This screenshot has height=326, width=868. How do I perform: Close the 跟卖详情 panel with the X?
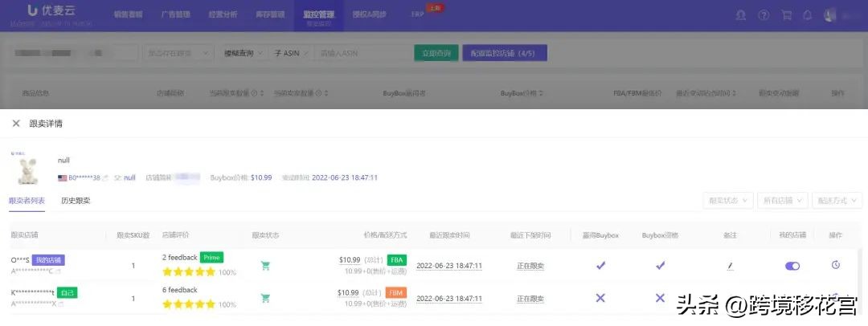(x=16, y=124)
